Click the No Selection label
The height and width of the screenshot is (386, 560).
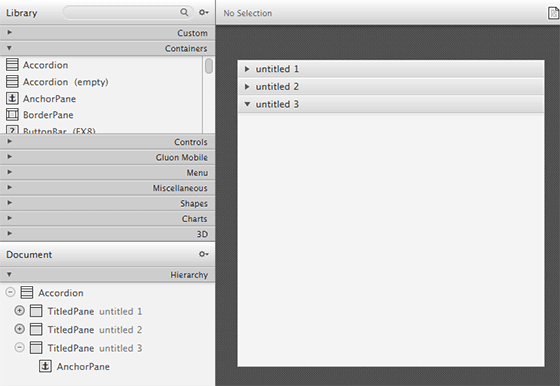248,13
